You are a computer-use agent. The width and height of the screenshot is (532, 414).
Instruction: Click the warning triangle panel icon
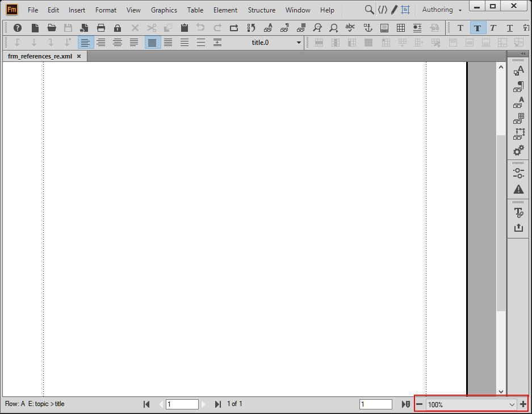point(518,189)
